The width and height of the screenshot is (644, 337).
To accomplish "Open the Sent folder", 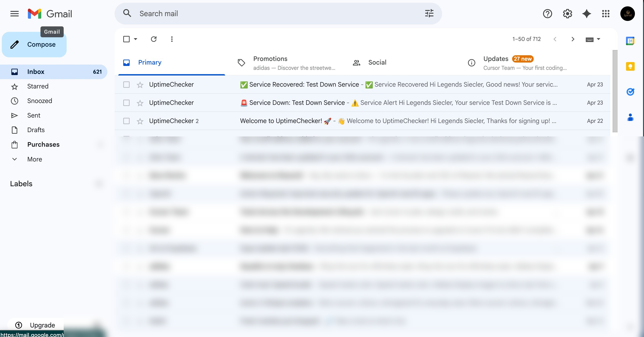I will [53, 115].
